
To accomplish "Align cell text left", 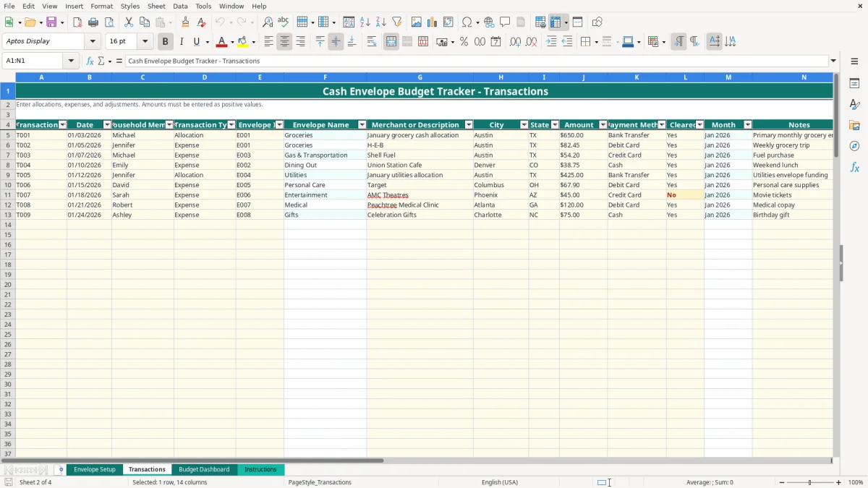I will [x=268, y=42].
